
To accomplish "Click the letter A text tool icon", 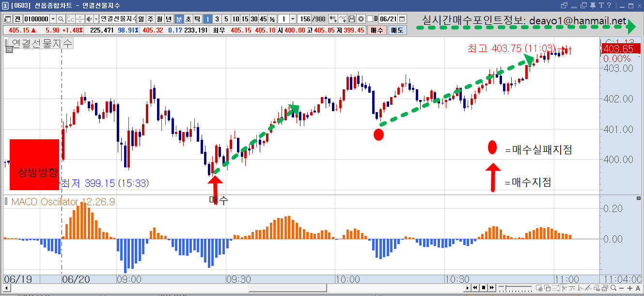I will coord(638,288).
